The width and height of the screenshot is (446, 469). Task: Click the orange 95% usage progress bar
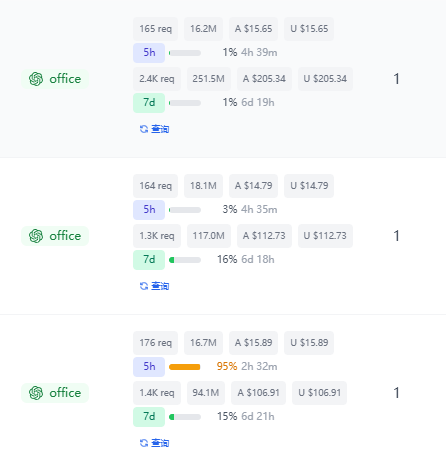point(185,367)
